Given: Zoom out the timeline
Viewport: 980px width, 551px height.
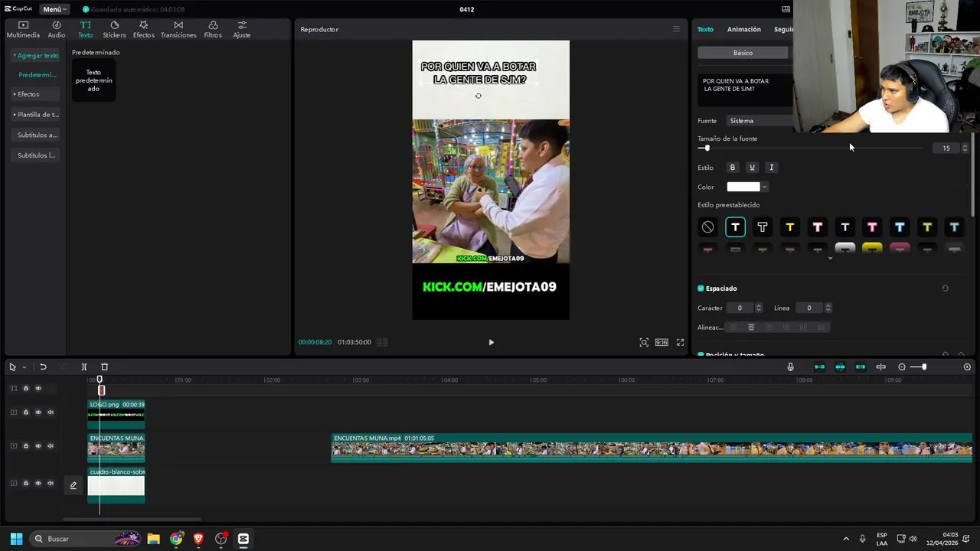Looking at the screenshot, I should (x=902, y=367).
